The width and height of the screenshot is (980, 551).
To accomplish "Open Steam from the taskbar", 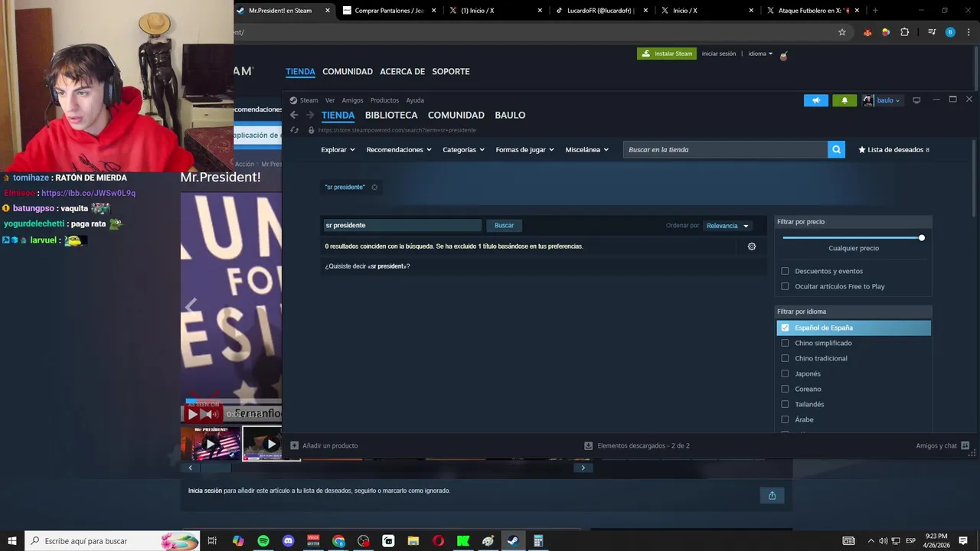I will tap(513, 541).
